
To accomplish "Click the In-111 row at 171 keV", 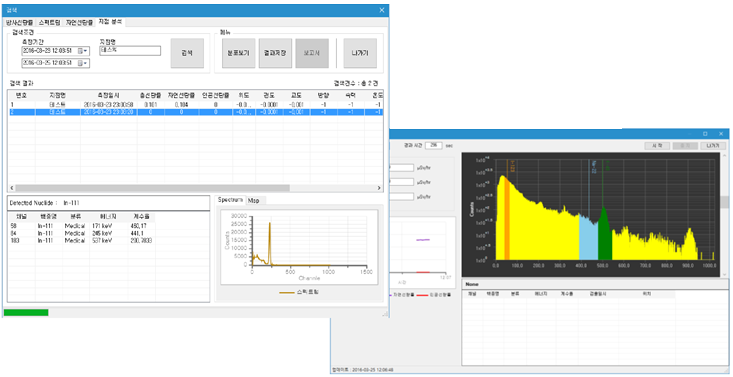I will point(82,226).
